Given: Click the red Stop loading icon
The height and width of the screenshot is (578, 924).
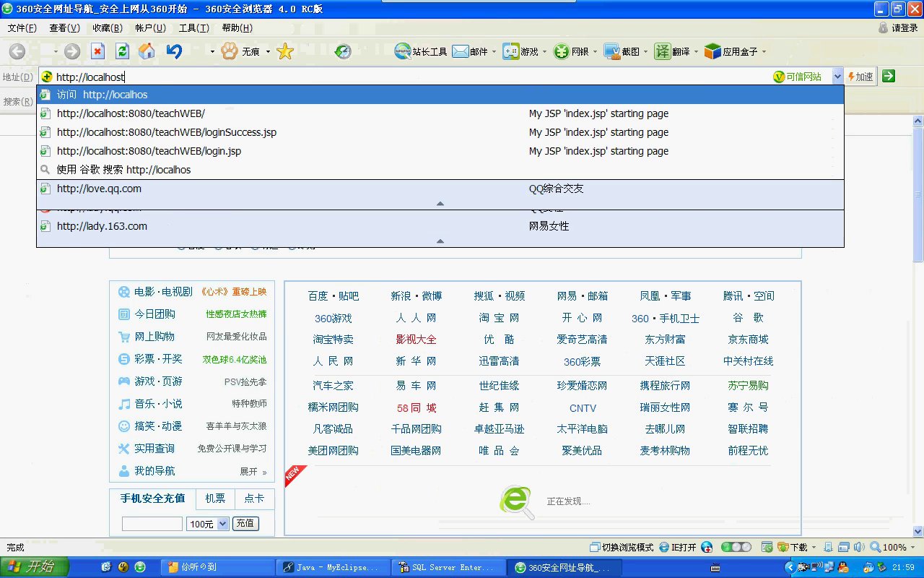Looking at the screenshot, I should point(97,51).
